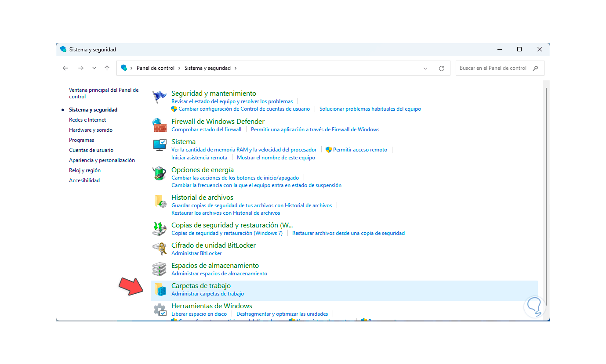This screenshot has height=364, width=606.
Task: Open Accesibilidad category
Action: click(x=84, y=180)
